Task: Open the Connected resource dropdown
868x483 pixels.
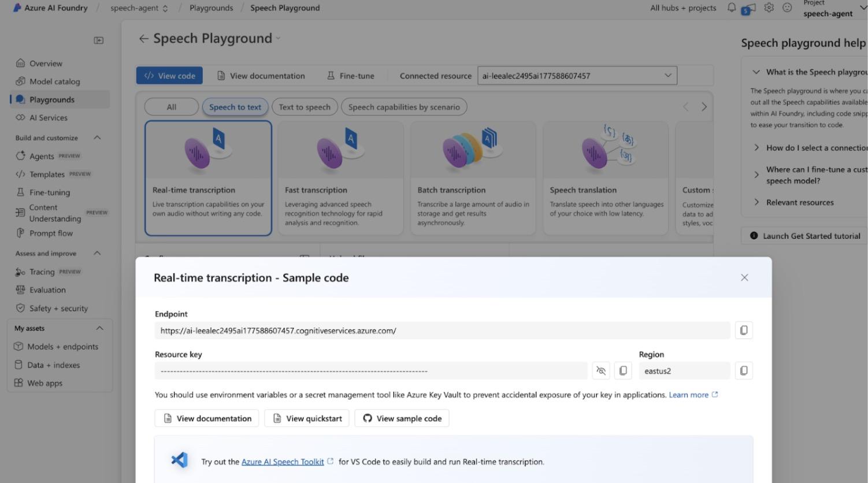Action: click(x=669, y=75)
